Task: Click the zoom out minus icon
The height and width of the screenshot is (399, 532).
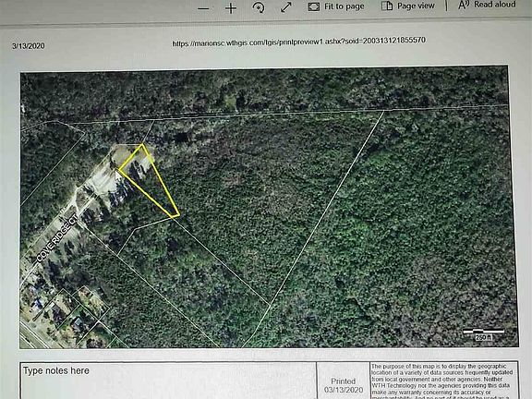Action: 203,8
